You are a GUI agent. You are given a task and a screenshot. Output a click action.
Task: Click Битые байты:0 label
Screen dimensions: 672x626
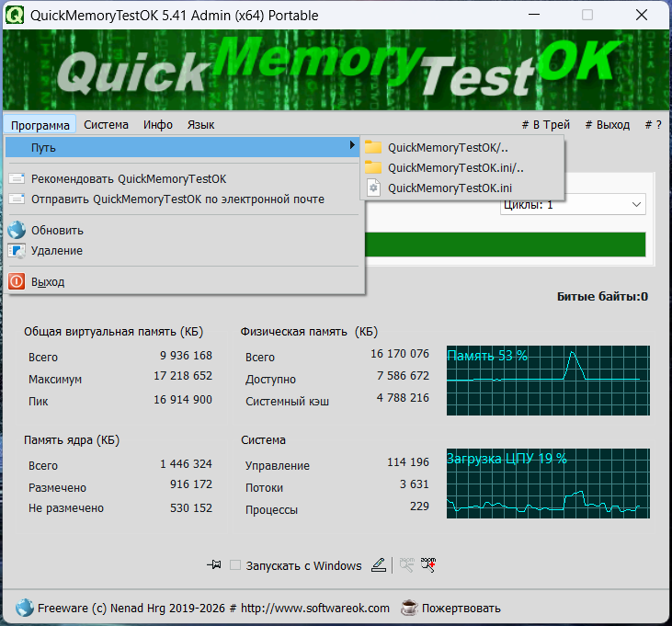602,297
